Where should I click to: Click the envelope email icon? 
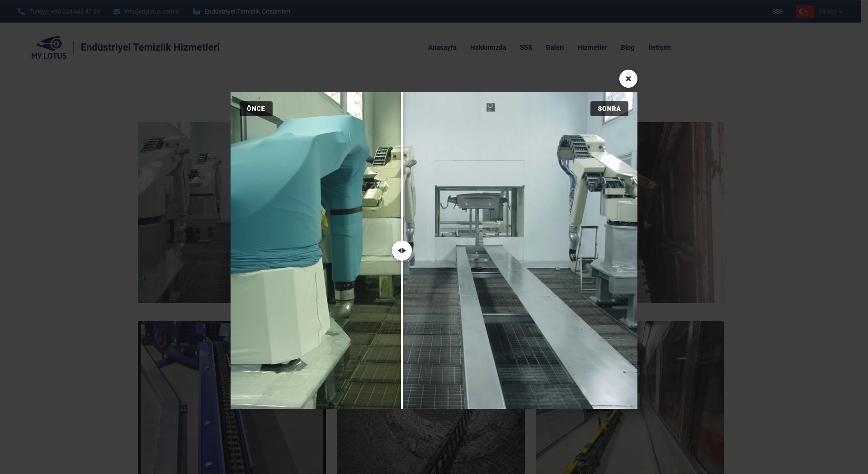(x=117, y=12)
